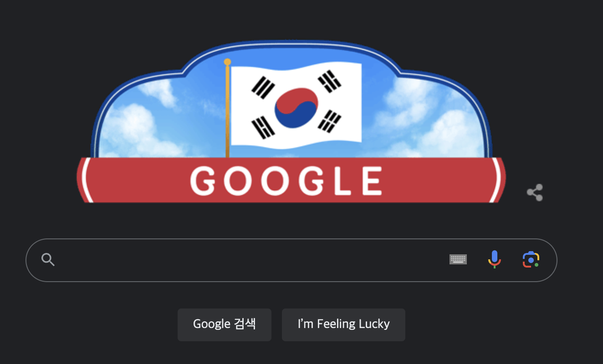
Task: Select the I'm Feeling Lucky button
Action: pos(343,324)
